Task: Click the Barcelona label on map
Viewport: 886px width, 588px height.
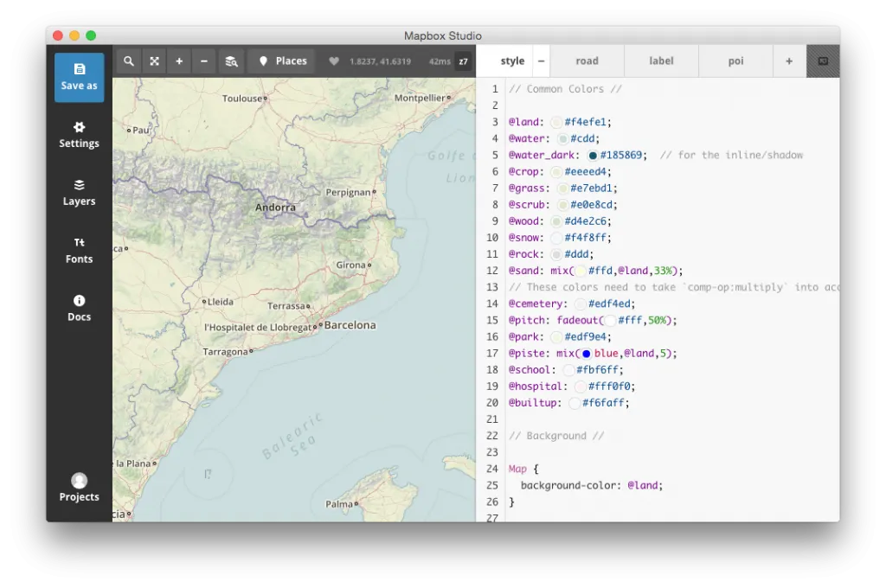Action: [350, 325]
